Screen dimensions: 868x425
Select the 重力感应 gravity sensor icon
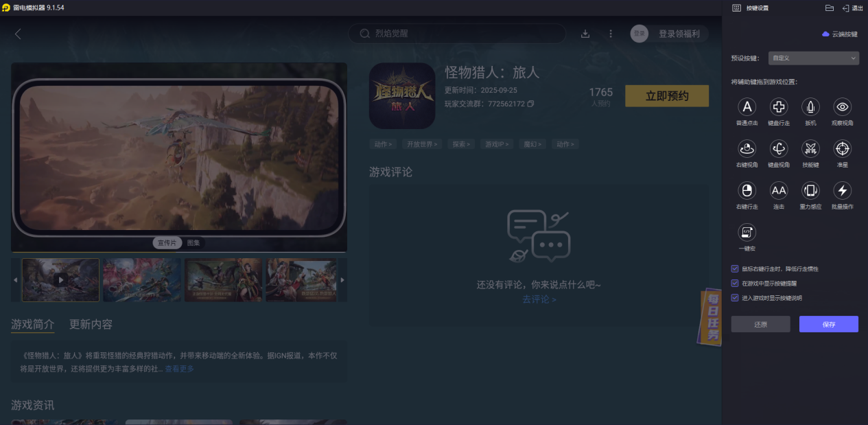[x=810, y=190]
